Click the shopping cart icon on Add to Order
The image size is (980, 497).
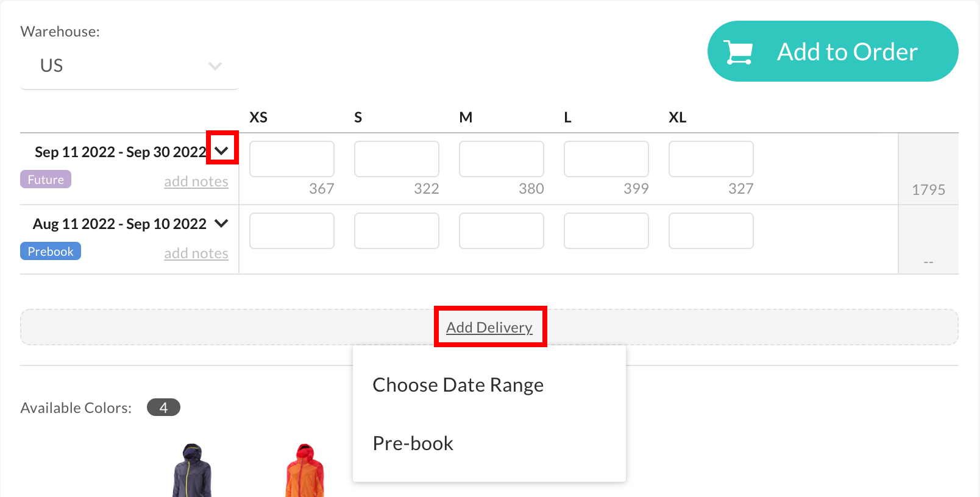(x=739, y=51)
